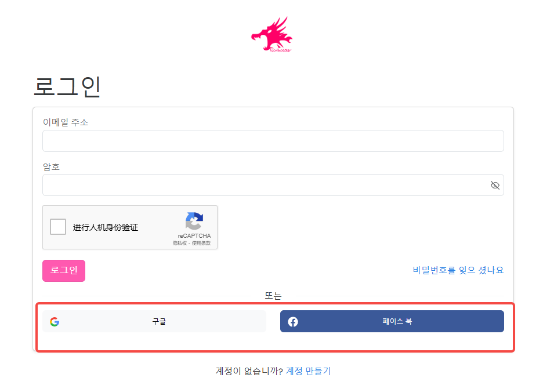Viewport: 543px width, 392px height.
Task: Toggle password visibility eye icon
Action: (x=495, y=185)
